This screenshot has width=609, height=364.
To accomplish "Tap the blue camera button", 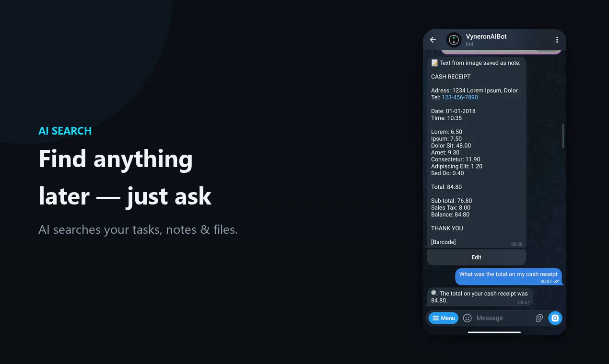I will click(x=555, y=318).
